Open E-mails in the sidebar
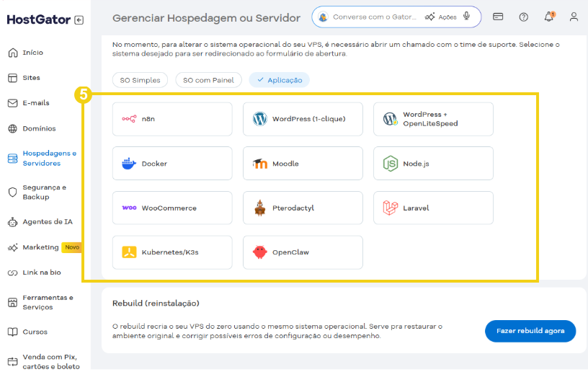Screen dimensions: 588x372 coord(36,103)
